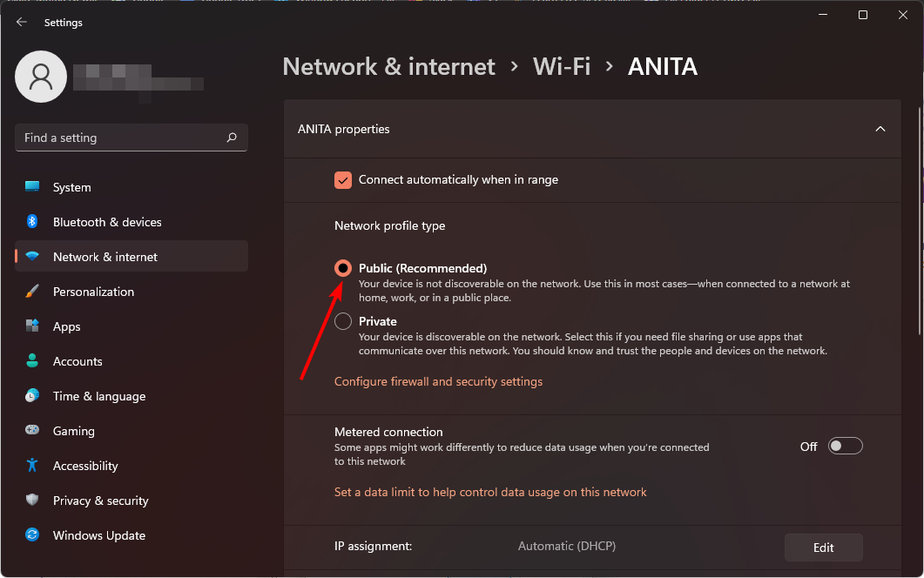Open the data limit settings link

[490, 492]
